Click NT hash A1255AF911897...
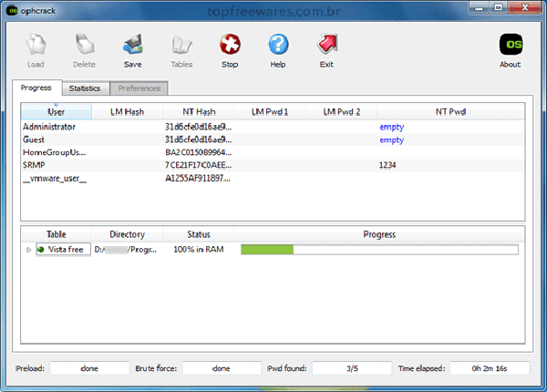The height and width of the screenshot is (392, 547). 198,179
